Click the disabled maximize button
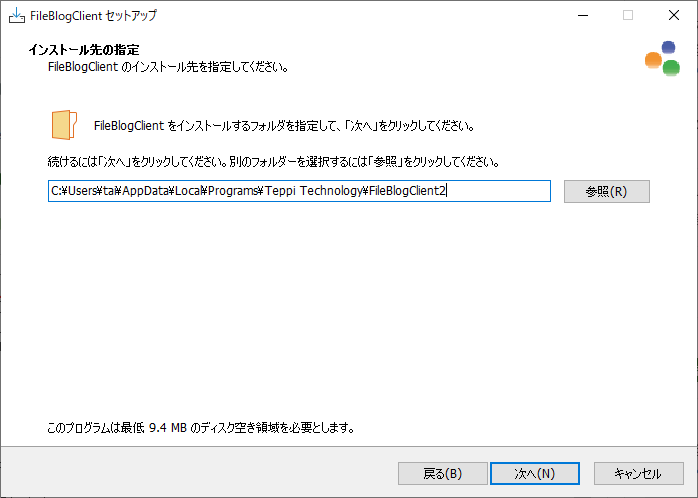 point(628,16)
